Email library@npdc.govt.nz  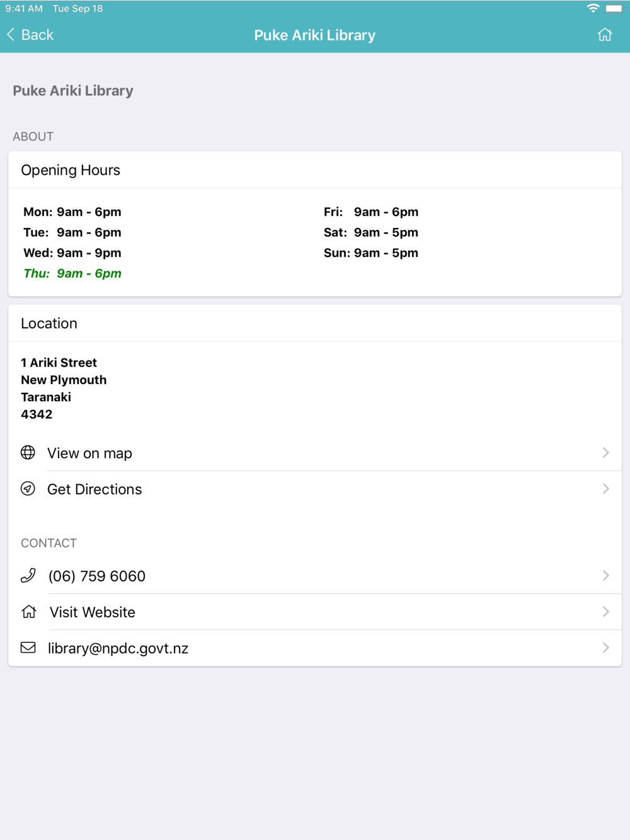[x=315, y=647]
